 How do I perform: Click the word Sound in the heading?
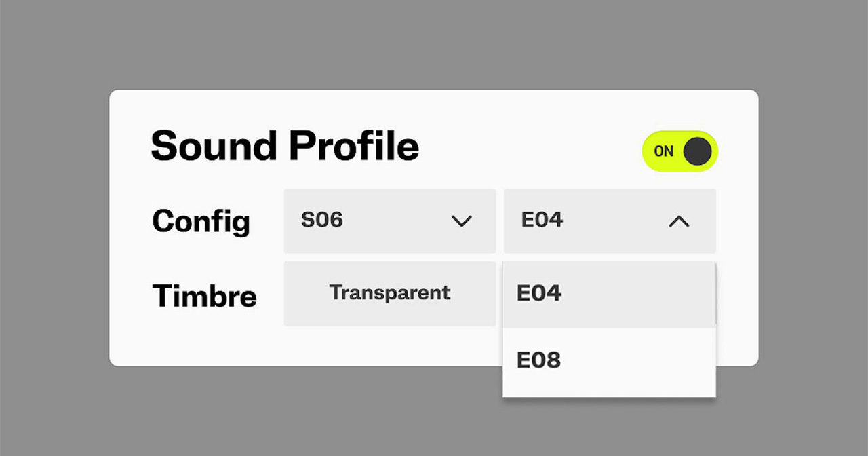click(214, 146)
